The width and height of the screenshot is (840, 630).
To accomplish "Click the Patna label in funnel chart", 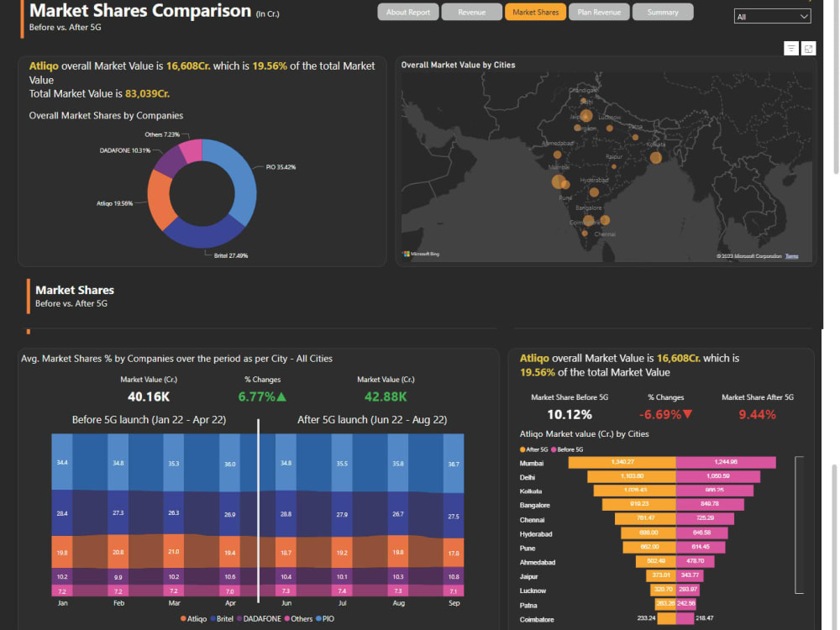I will click(528, 606).
